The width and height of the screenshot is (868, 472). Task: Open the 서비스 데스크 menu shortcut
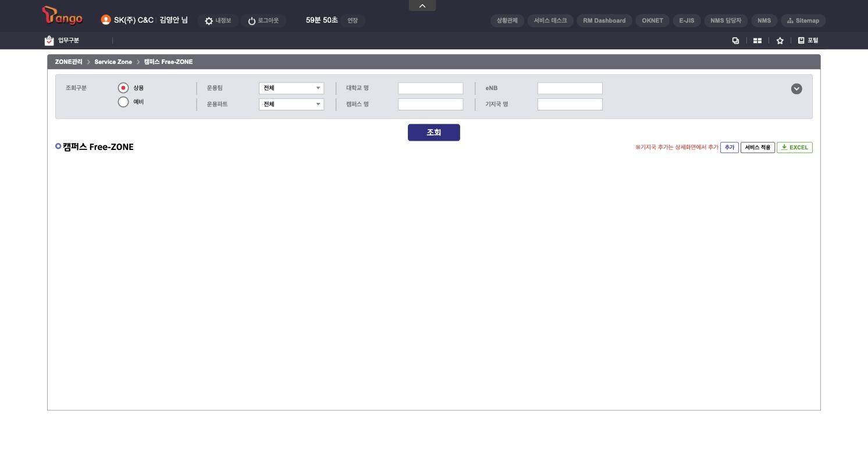(550, 21)
